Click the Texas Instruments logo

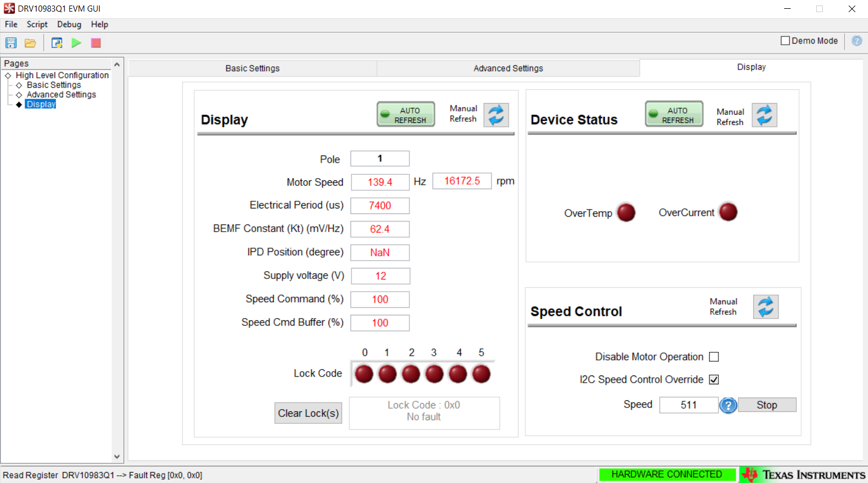click(803, 475)
